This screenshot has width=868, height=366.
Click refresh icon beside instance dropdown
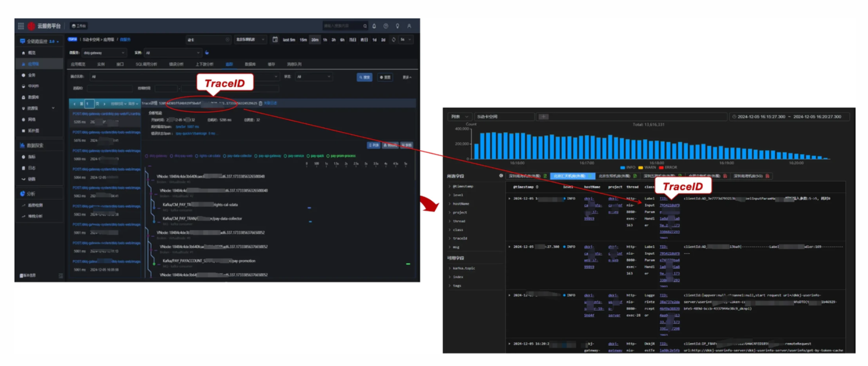pos(207,53)
